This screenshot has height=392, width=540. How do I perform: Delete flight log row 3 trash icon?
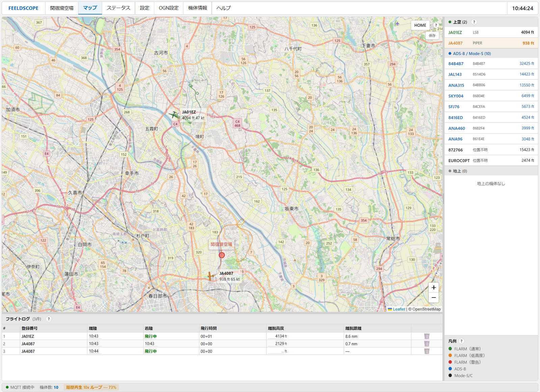point(427,351)
